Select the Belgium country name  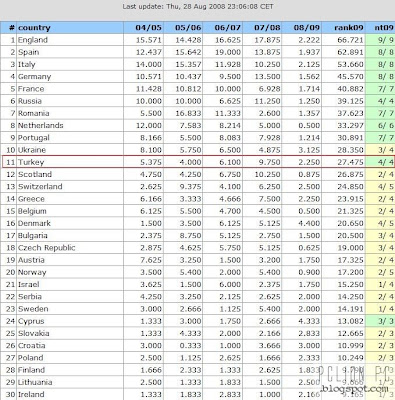[x=32, y=211]
